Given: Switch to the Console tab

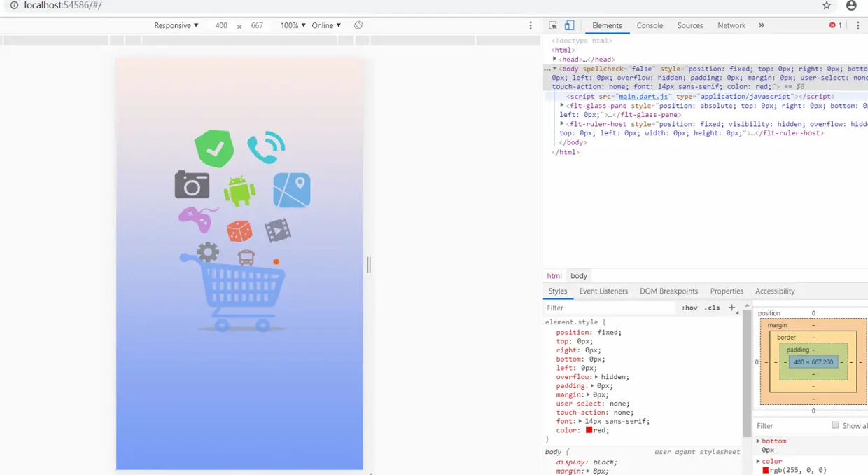Looking at the screenshot, I should [x=650, y=25].
